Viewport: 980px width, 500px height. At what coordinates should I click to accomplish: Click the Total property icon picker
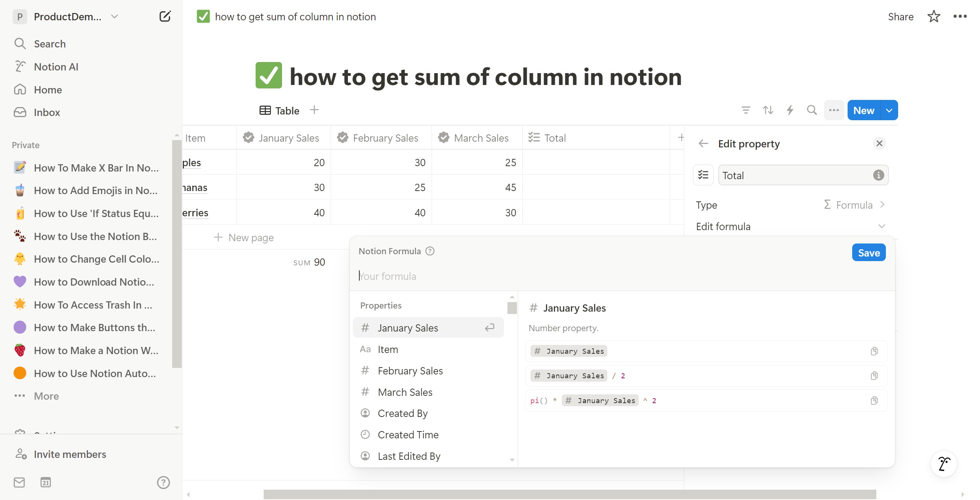[703, 175]
